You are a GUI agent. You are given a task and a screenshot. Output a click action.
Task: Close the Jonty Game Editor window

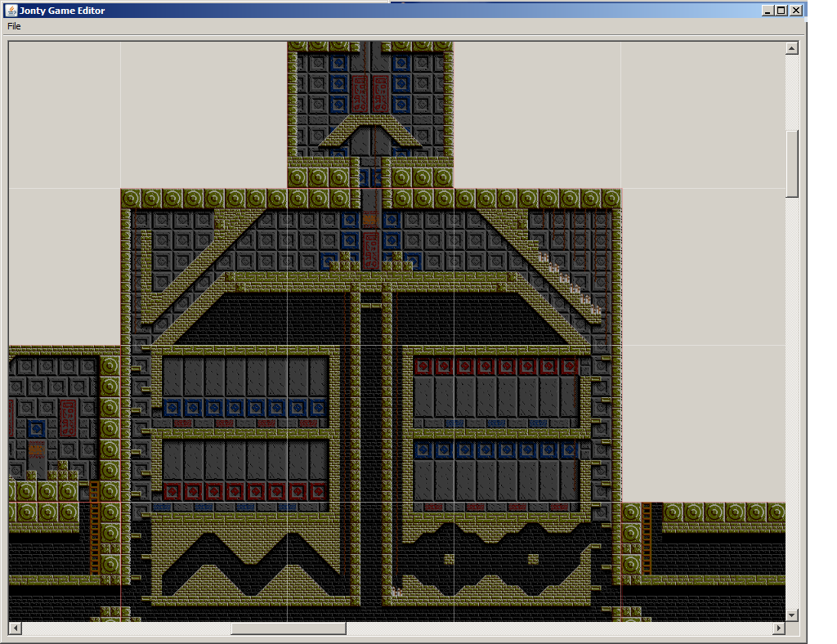click(x=795, y=11)
